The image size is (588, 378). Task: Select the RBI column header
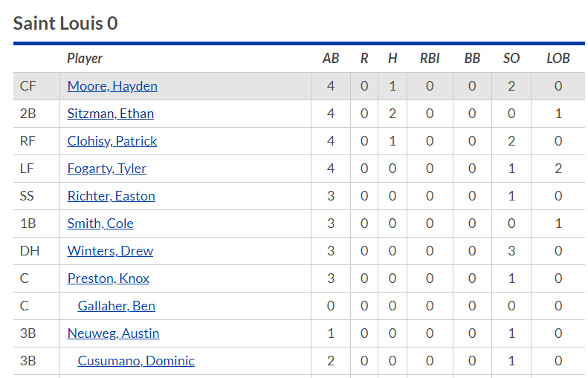tap(430, 59)
